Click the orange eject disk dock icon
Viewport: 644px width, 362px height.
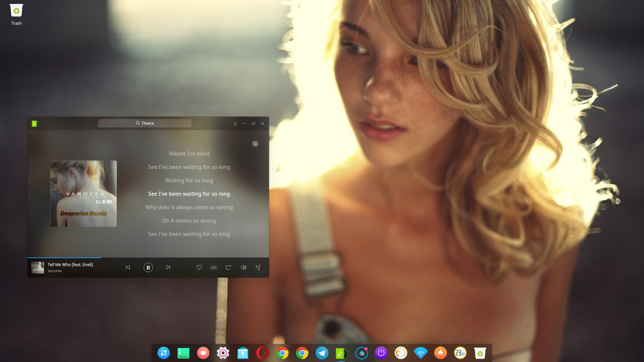440,353
